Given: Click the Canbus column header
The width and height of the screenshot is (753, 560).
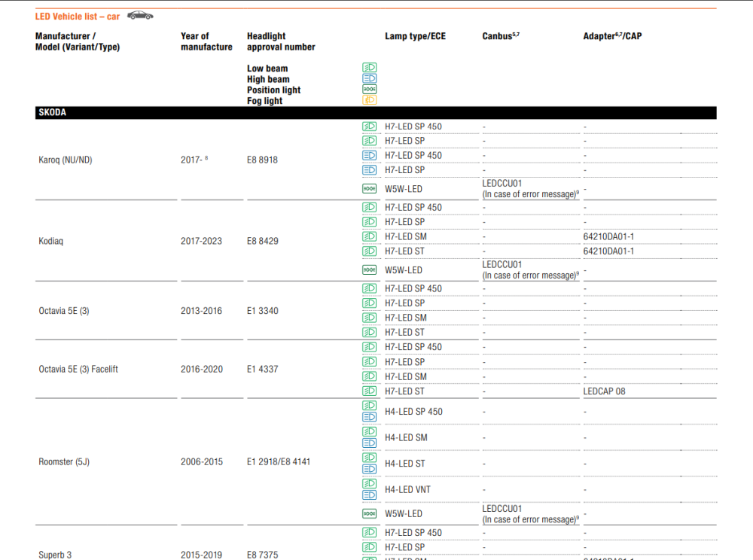Looking at the screenshot, I should [x=501, y=36].
